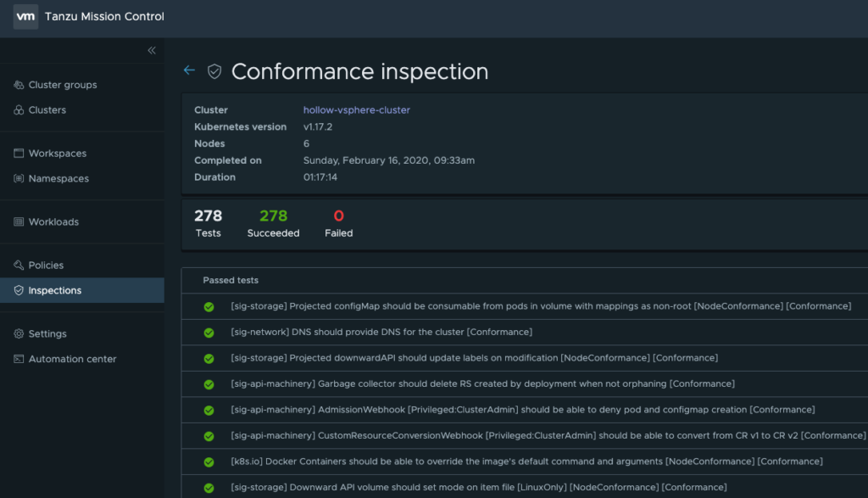Select Inspections in the left navigation
Viewport: 868px width, 498px height.
[x=55, y=290]
